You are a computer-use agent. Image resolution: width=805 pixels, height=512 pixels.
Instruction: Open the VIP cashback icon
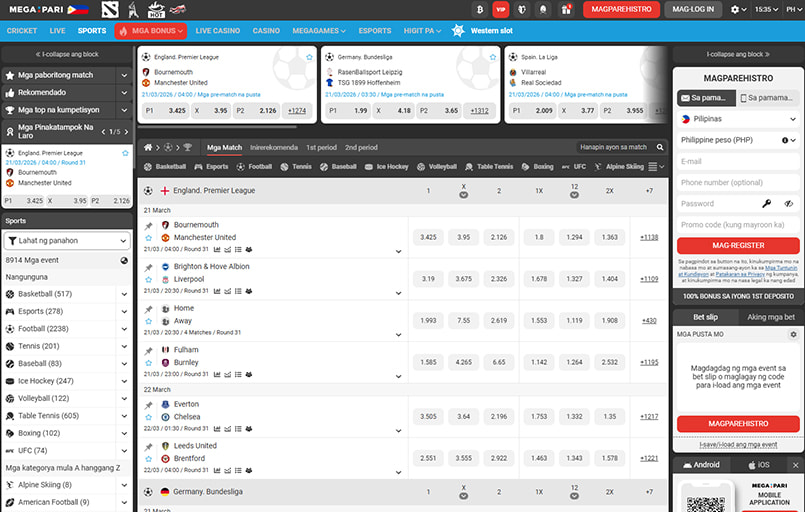tap(500, 9)
